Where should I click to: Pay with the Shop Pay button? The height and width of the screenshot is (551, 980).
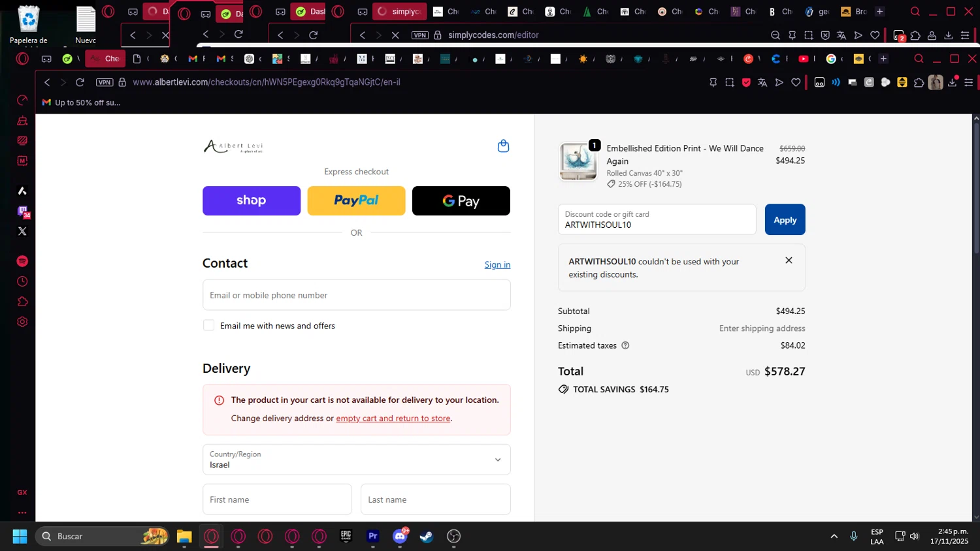point(252,200)
